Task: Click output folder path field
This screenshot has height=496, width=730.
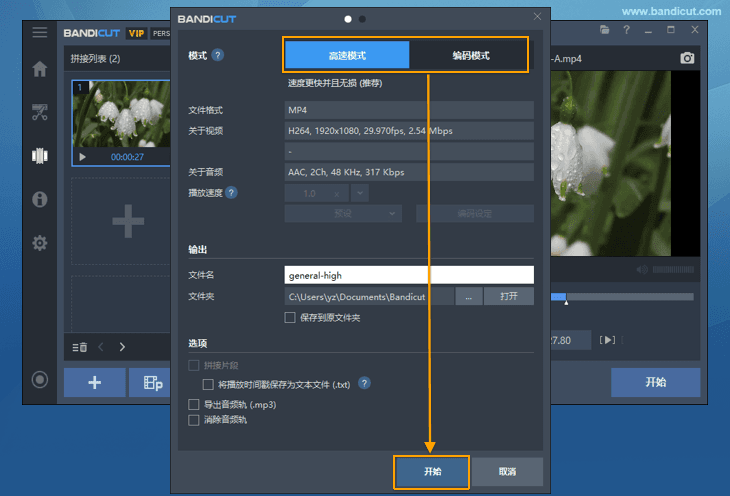Action: (x=369, y=296)
